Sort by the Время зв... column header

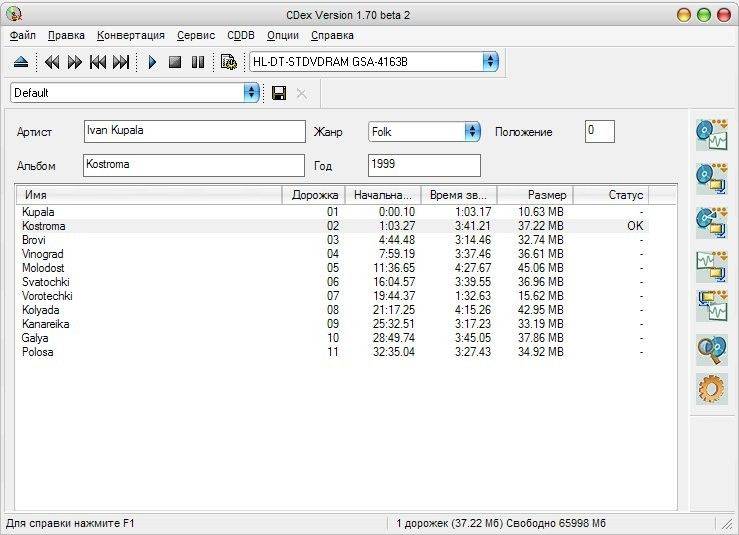pos(459,195)
